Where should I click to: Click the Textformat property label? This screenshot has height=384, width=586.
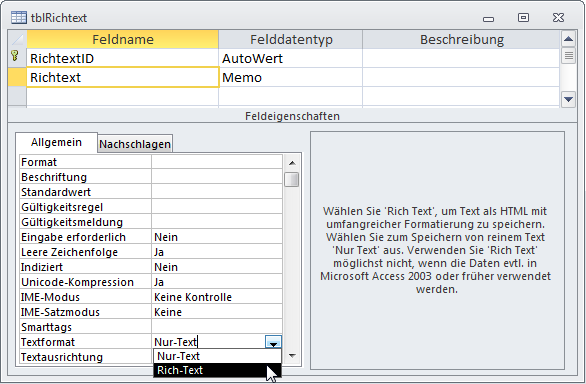point(48,342)
